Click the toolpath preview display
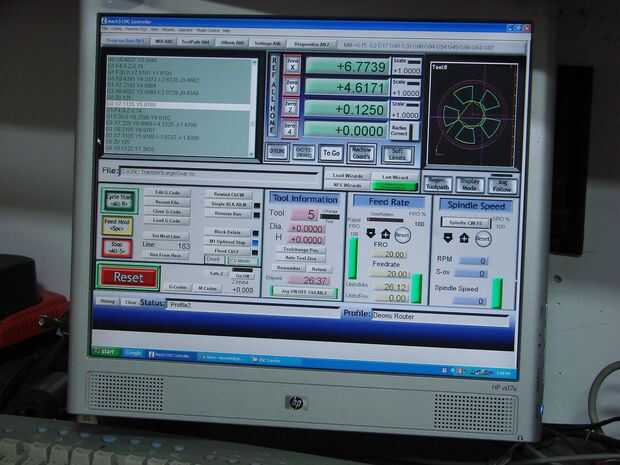 tap(473, 115)
